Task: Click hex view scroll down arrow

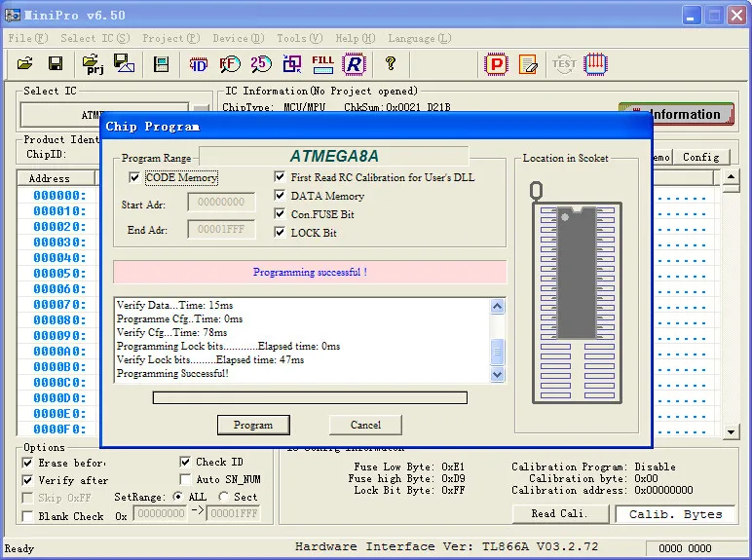Action: tap(731, 432)
